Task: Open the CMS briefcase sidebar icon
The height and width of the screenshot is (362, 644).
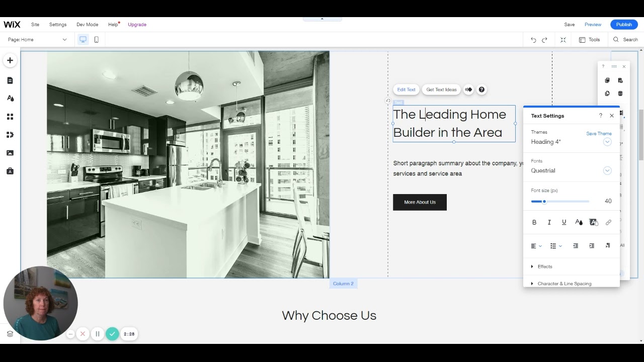Action: (10, 171)
